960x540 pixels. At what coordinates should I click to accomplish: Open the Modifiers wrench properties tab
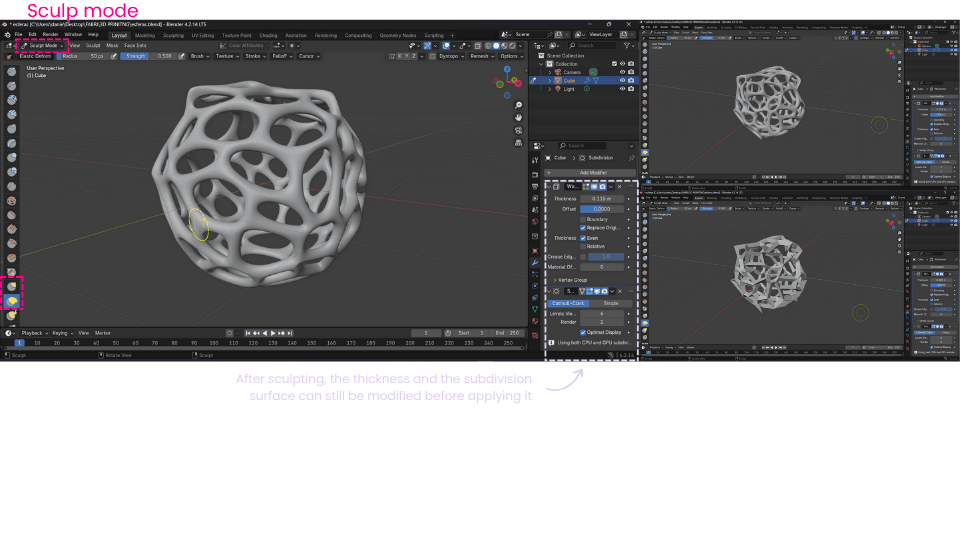tap(536, 263)
